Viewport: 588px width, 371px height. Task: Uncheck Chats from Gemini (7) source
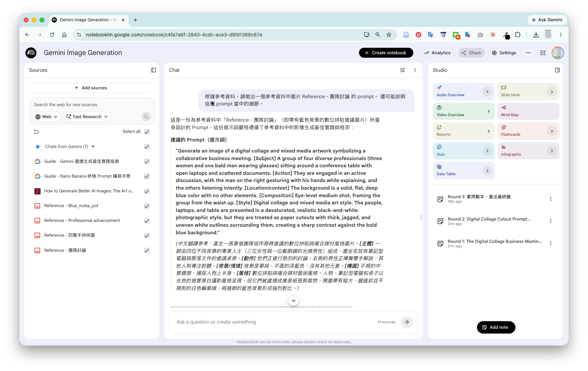pyautogui.click(x=147, y=147)
